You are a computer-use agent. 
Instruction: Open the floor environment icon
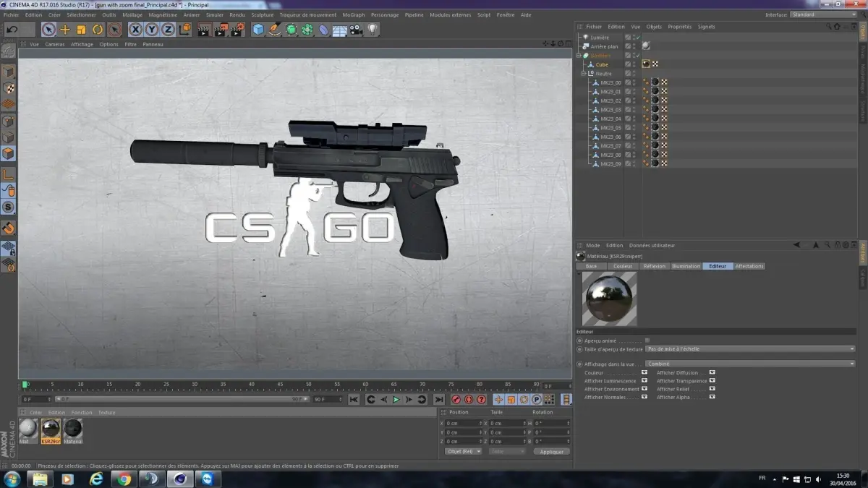pos(339,30)
